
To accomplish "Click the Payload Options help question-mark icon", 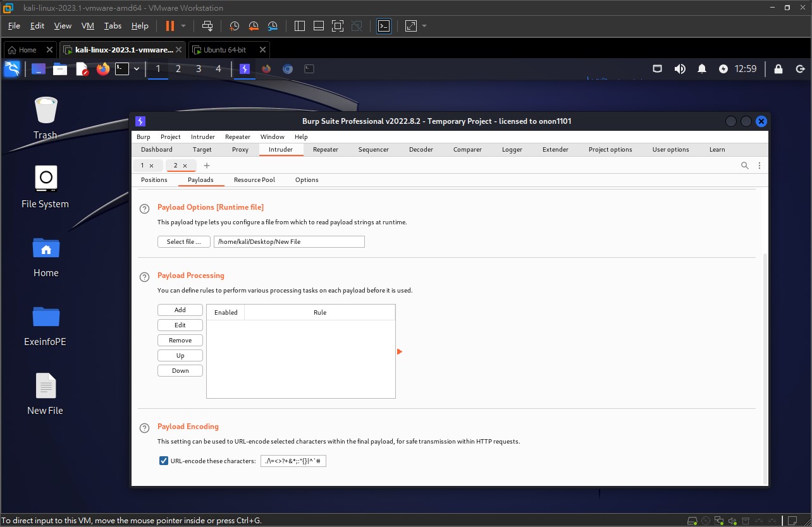I will point(145,208).
